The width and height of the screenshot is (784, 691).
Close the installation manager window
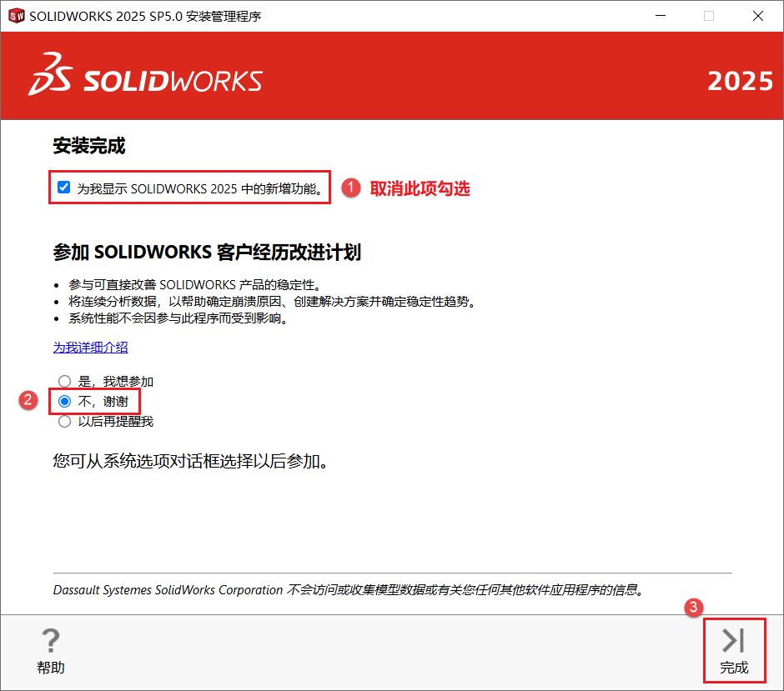(x=758, y=16)
